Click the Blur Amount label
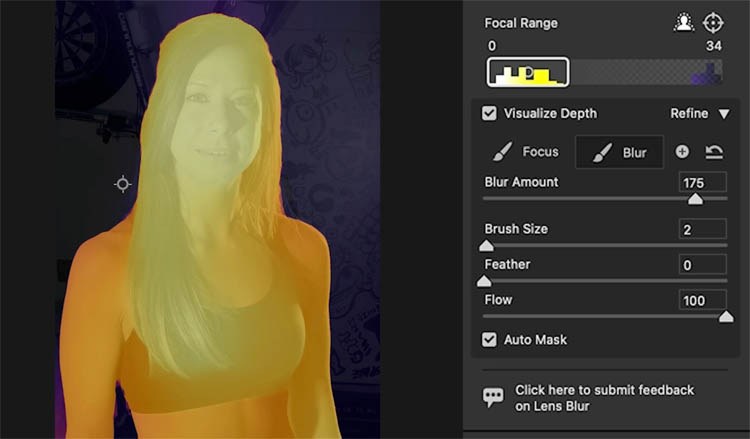 click(521, 182)
